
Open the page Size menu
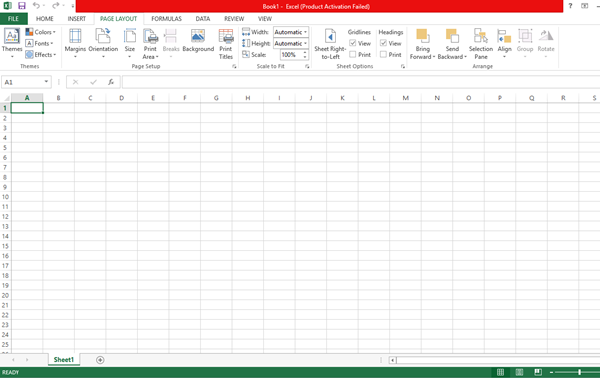click(x=130, y=43)
